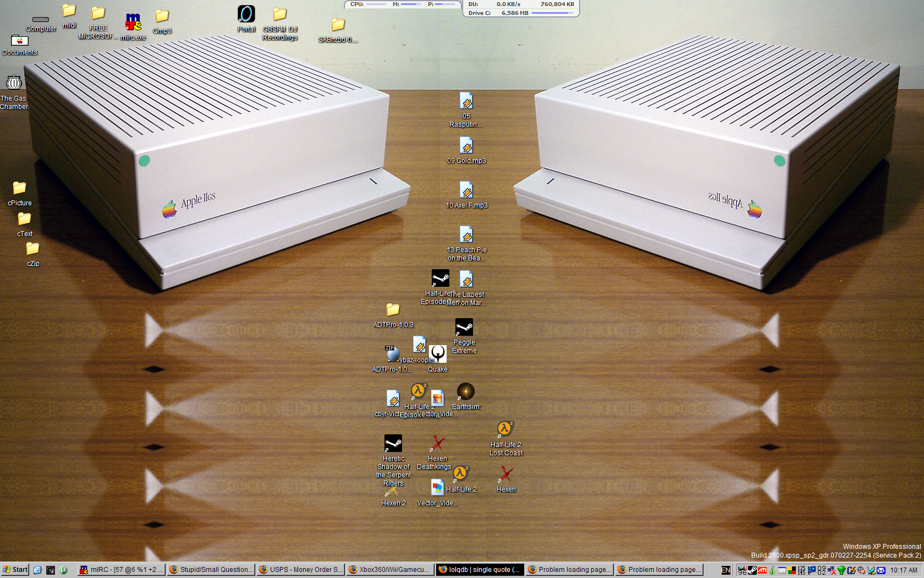Launch mirc.exe from the desktop
The width and height of the screenshot is (924, 578).
pos(133,23)
